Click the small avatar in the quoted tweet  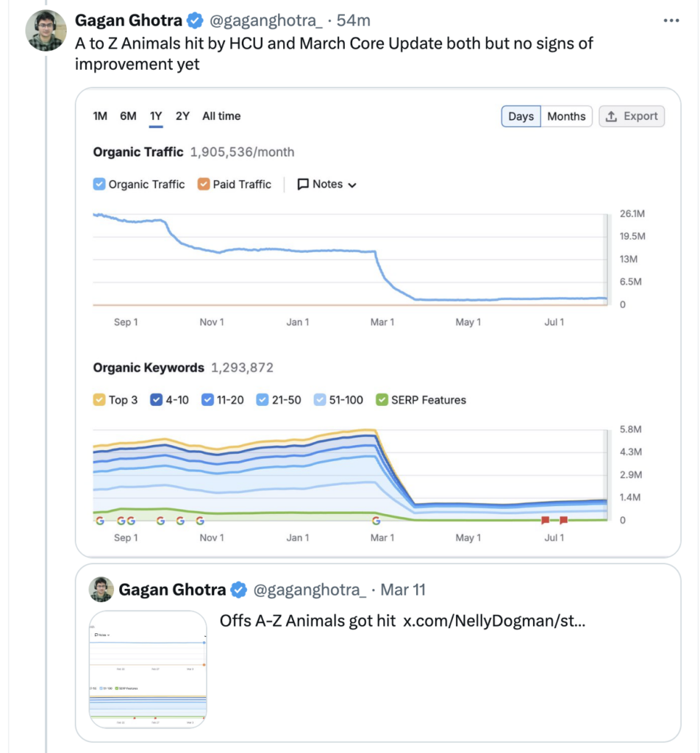(101, 590)
